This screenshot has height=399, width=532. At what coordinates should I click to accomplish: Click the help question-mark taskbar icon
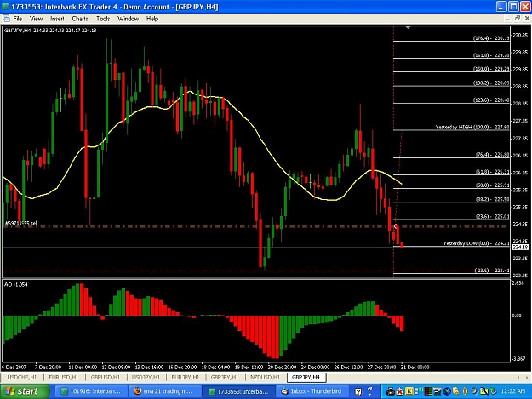(358, 391)
